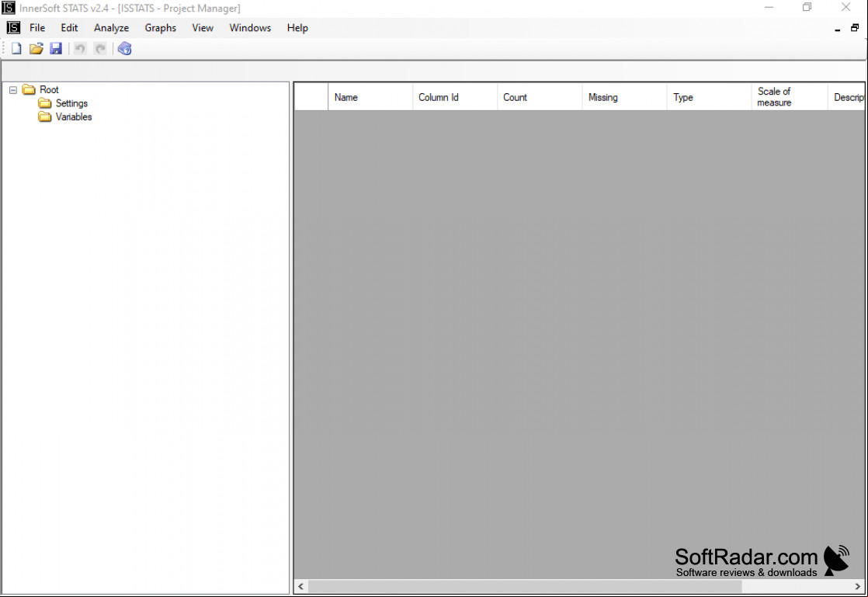
Task: Click the horizontal scrollbar left arrow
Action: (x=300, y=586)
